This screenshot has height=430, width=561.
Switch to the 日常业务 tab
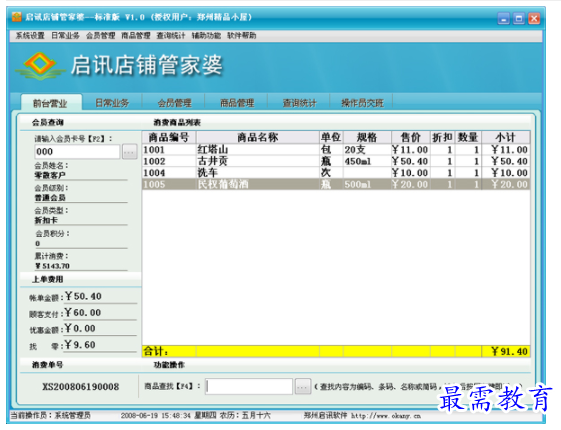pos(112,103)
